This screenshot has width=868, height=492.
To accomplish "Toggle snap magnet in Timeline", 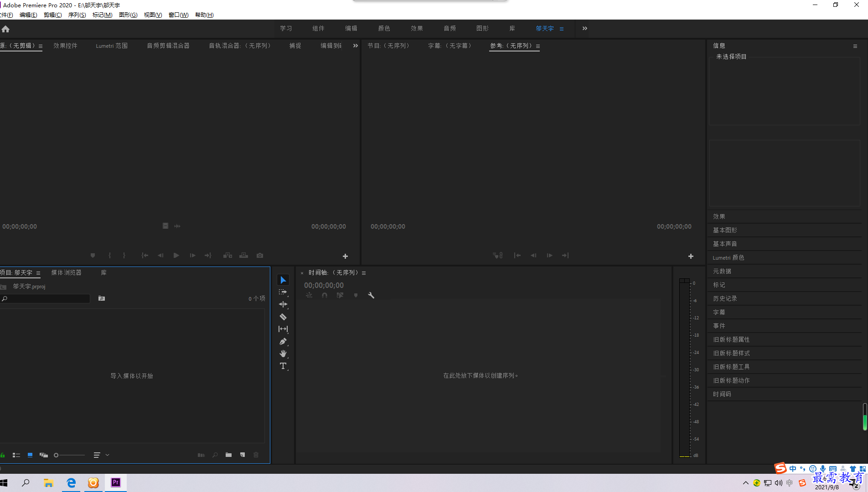I will click(x=325, y=295).
